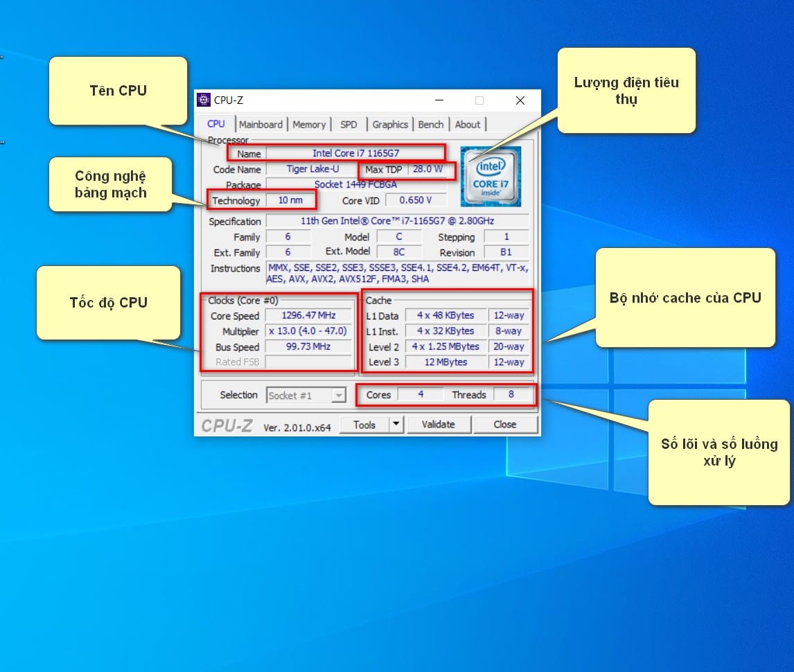Click the Intel Core i7 logo badge
The height and width of the screenshot is (672, 794).
pyautogui.click(x=490, y=176)
